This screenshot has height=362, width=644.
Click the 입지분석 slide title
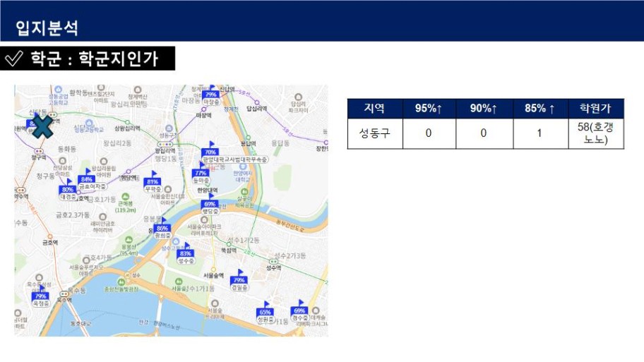pyautogui.click(x=47, y=28)
